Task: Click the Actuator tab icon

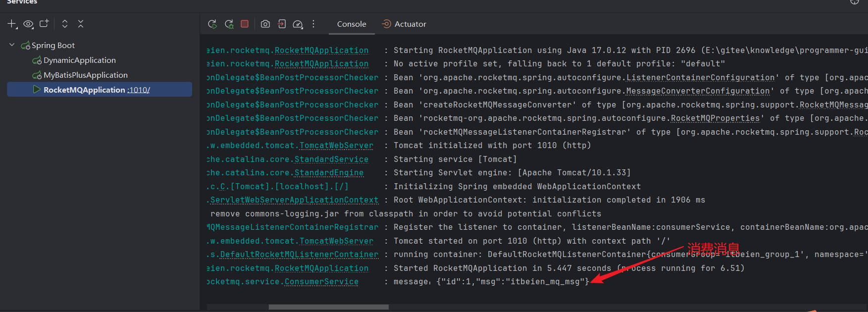Action: click(387, 24)
